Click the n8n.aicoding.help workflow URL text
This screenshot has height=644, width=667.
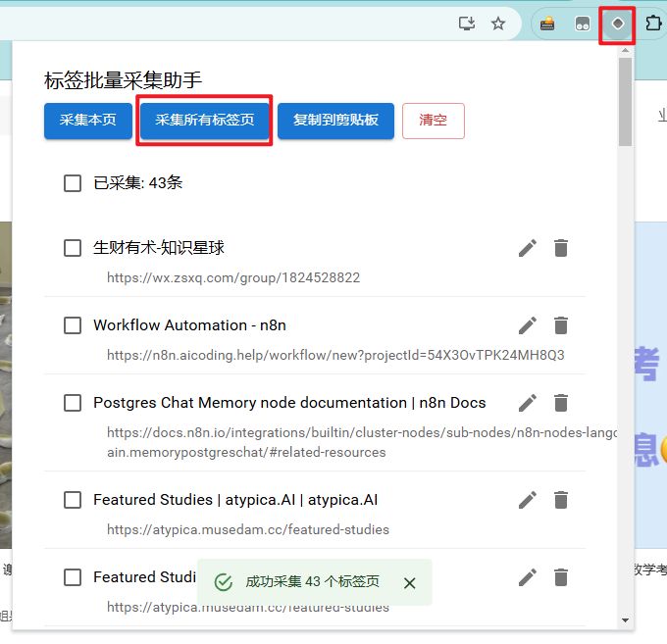coord(335,355)
